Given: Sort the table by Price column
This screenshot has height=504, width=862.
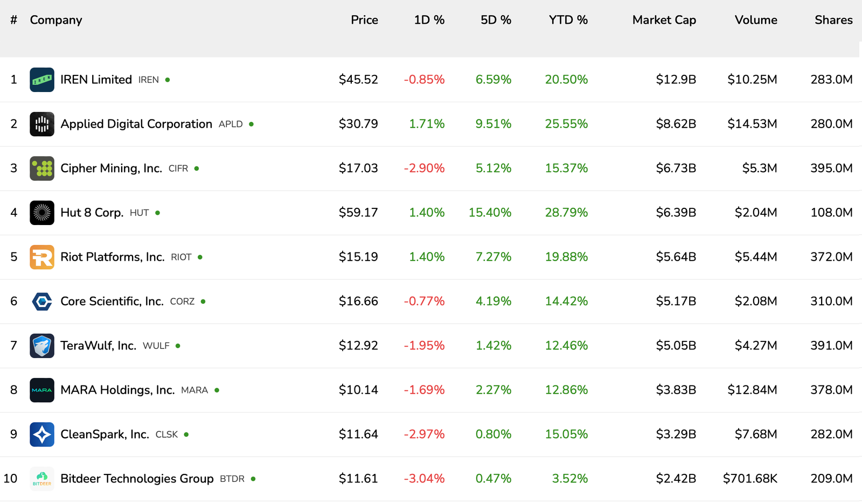Looking at the screenshot, I should coord(365,20).
